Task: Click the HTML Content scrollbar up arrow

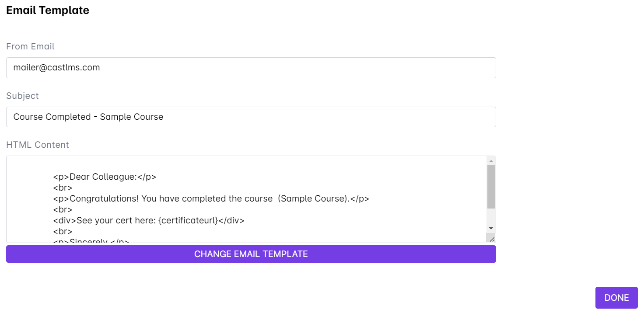Action: (491, 161)
